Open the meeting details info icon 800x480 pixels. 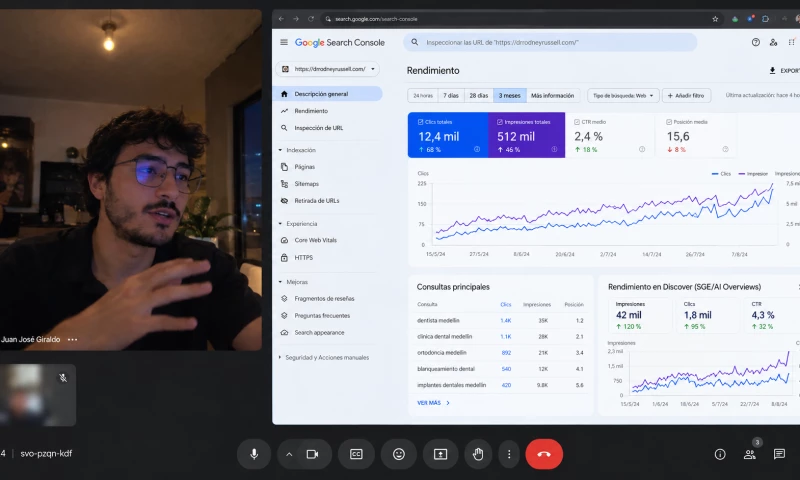click(x=720, y=454)
